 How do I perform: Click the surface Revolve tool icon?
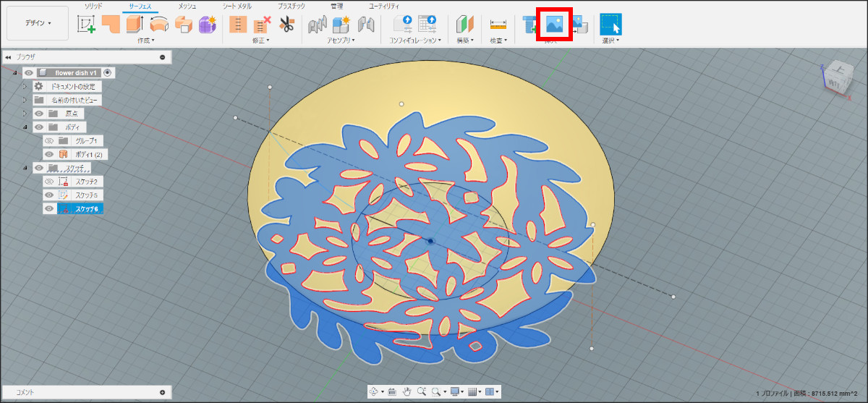(159, 24)
